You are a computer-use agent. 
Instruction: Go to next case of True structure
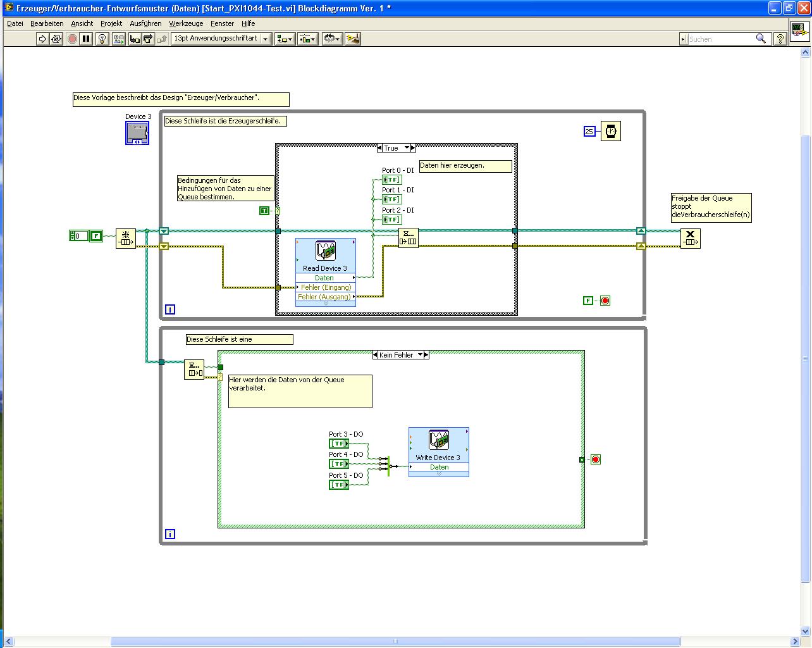414,148
